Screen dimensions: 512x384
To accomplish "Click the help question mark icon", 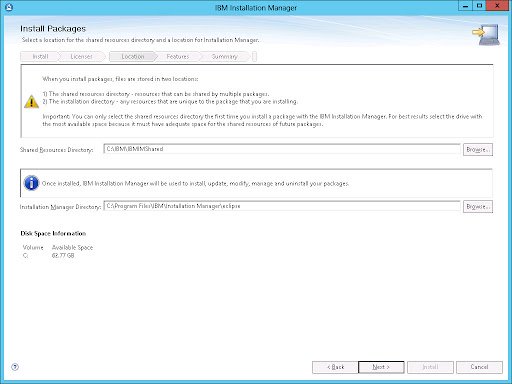I will pyautogui.click(x=15, y=367).
